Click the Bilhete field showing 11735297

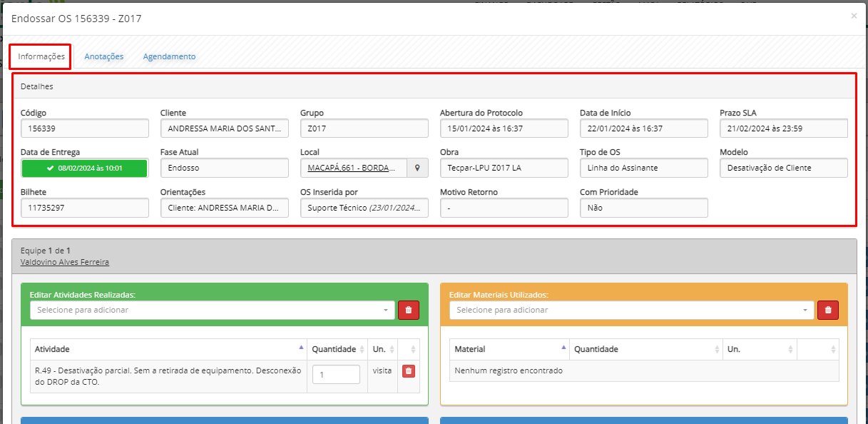point(84,208)
